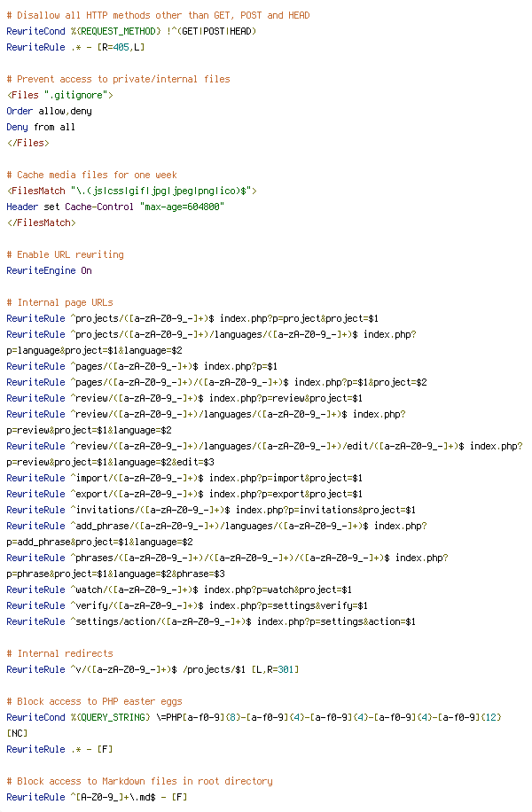Image resolution: width=532 pixels, height=812 pixels.
Task: Select the </FilesMatch> closing tag
Action: coord(41,223)
